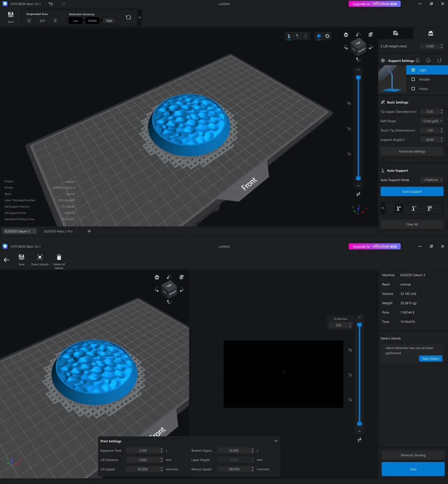The height and width of the screenshot is (484, 448).
Task: Open Advanced settings
Action: 412,151
